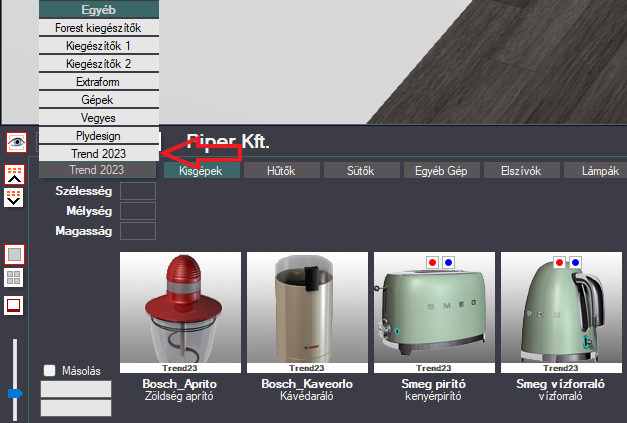The image size is (627, 423).
Task: Select the single large tile view icon
Action: pyautogui.click(x=14, y=254)
